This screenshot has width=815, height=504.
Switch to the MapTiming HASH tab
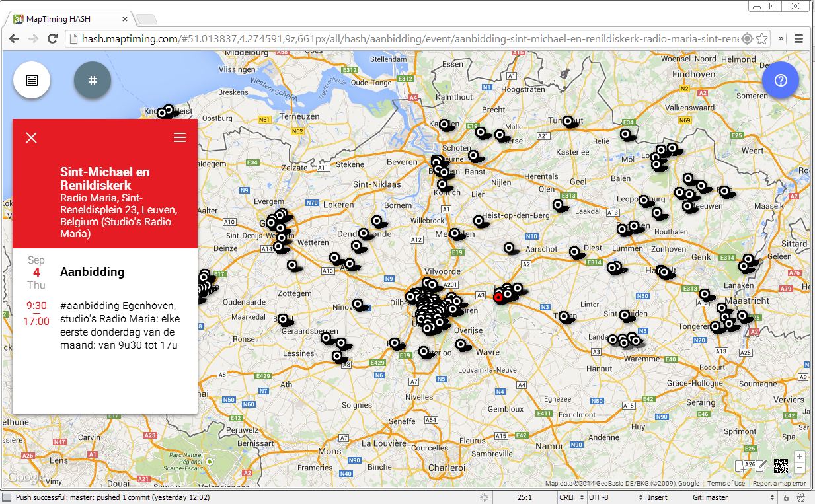click(x=69, y=18)
